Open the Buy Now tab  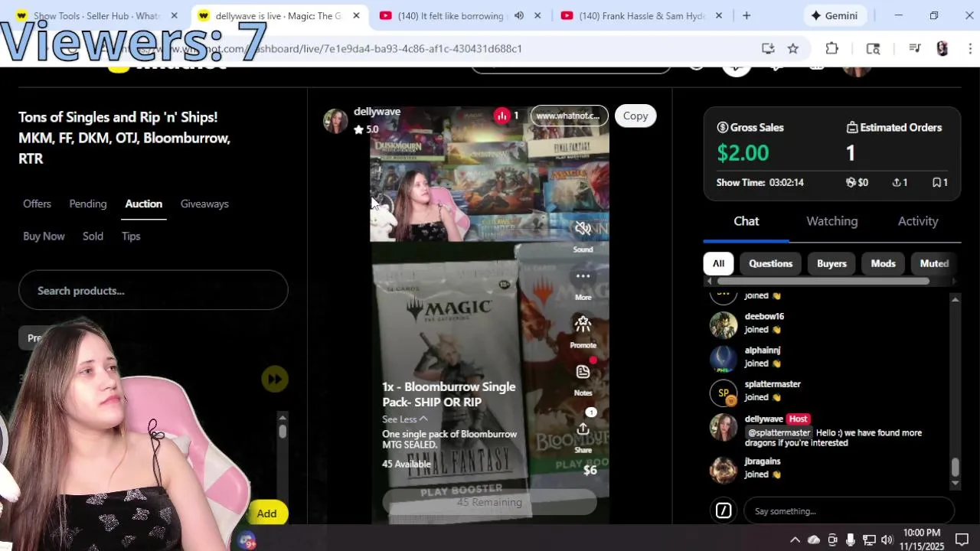(x=44, y=236)
